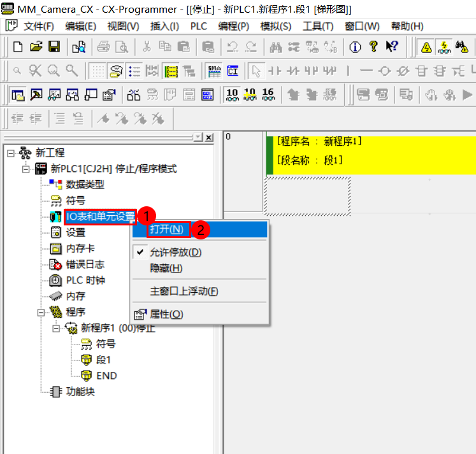Open the 模拟(S) menu
The width and height of the screenshot is (476, 454).
(x=276, y=26)
